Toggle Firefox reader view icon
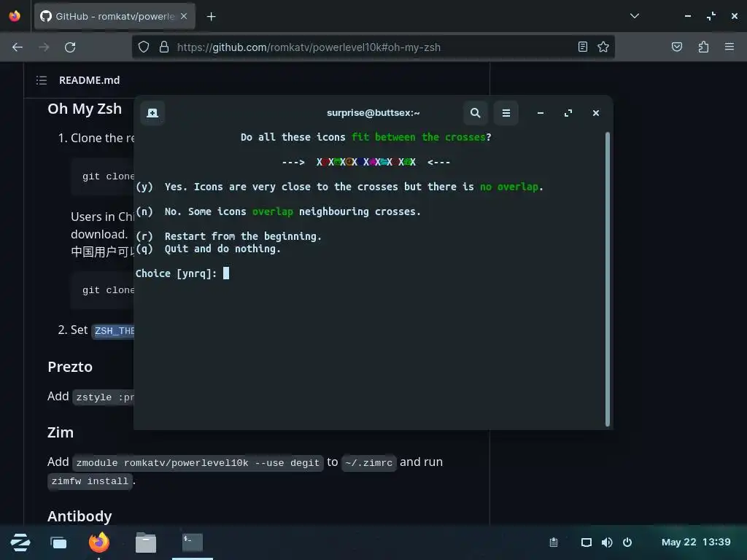The image size is (747, 560). (x=583, y=47)
